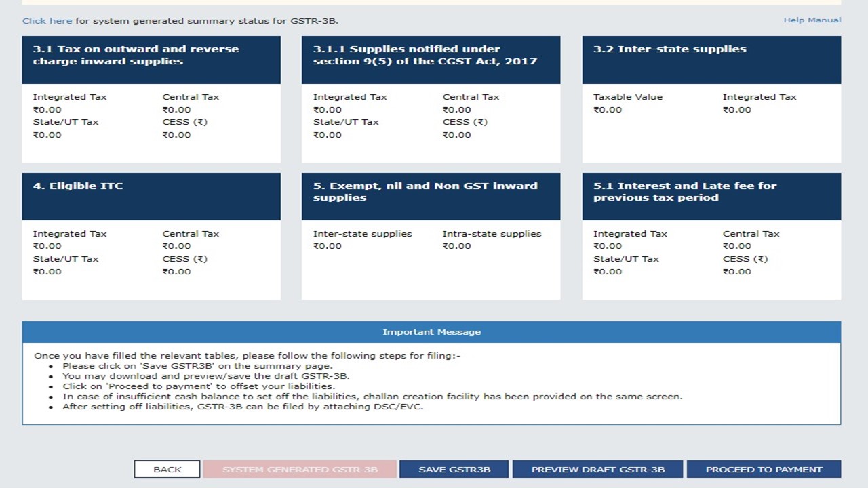This screenshot has width=868, height=488.
Task: Click Integrated Tax value in Eligible ITC
Action: click(x=47, y=246)
